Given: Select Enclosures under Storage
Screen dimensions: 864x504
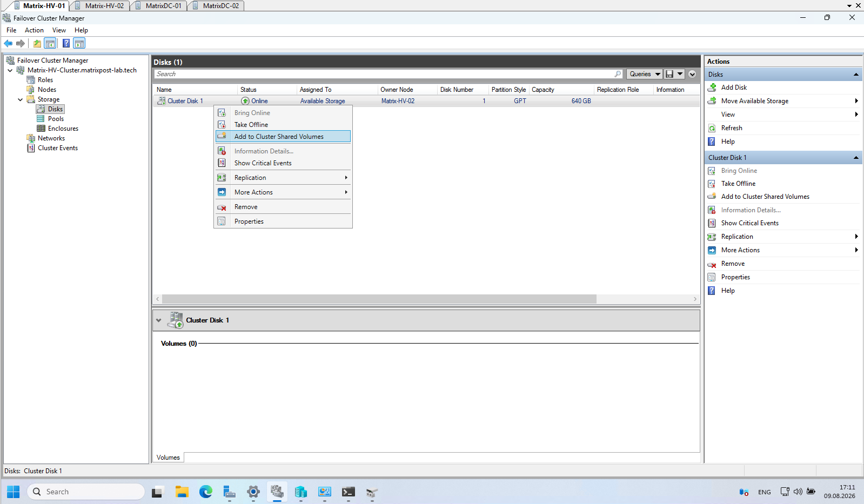Looking at the screenshot, I should [x=63, y=129].
